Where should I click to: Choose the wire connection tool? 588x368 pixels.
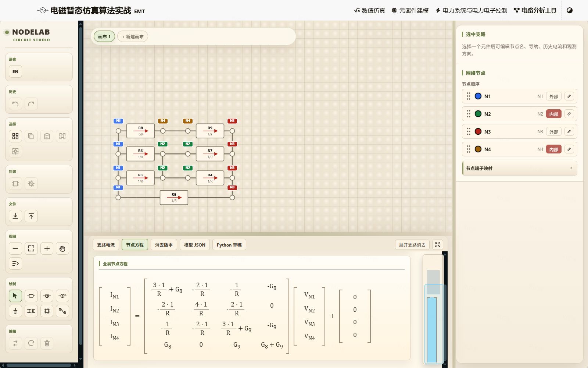(x=62, y=311)
